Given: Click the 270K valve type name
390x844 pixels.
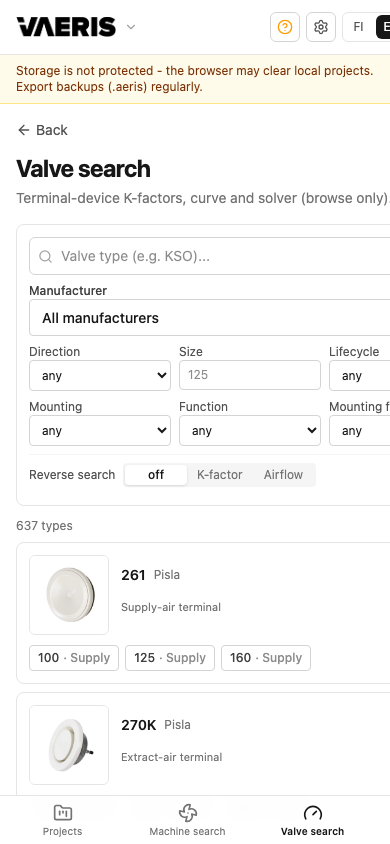Looking at the screenshot, I should (x=139, y=725).
